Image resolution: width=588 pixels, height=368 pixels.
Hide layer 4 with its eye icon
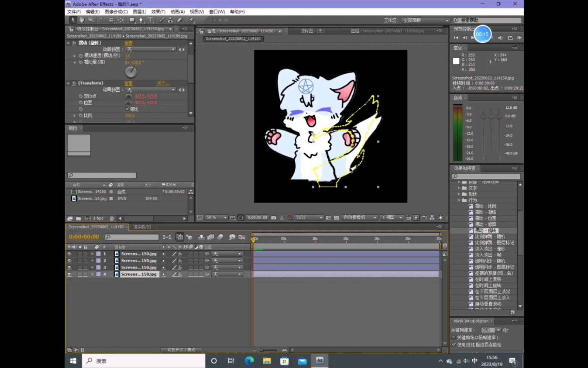(69, 274)
